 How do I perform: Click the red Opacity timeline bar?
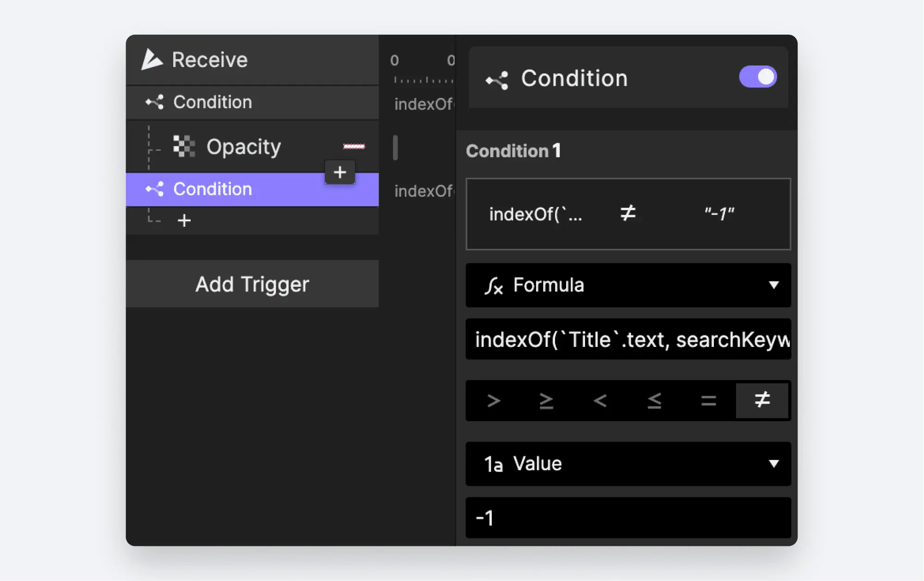tap(354, 146)
